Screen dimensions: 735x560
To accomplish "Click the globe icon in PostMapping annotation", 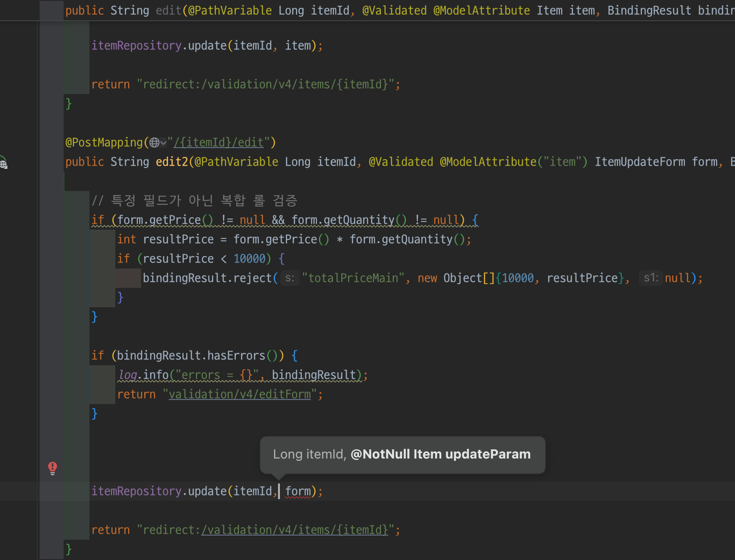I will (154, 143).
